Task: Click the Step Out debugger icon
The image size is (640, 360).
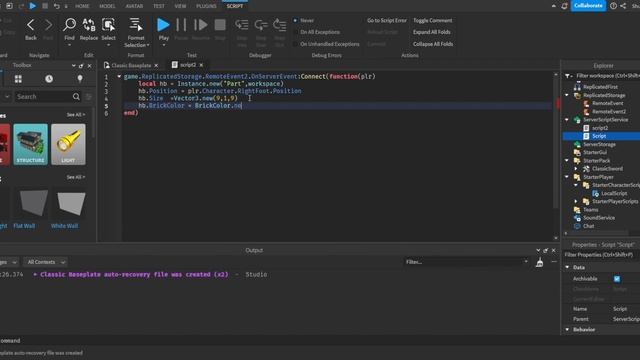Action: click(x=280, y=25)
